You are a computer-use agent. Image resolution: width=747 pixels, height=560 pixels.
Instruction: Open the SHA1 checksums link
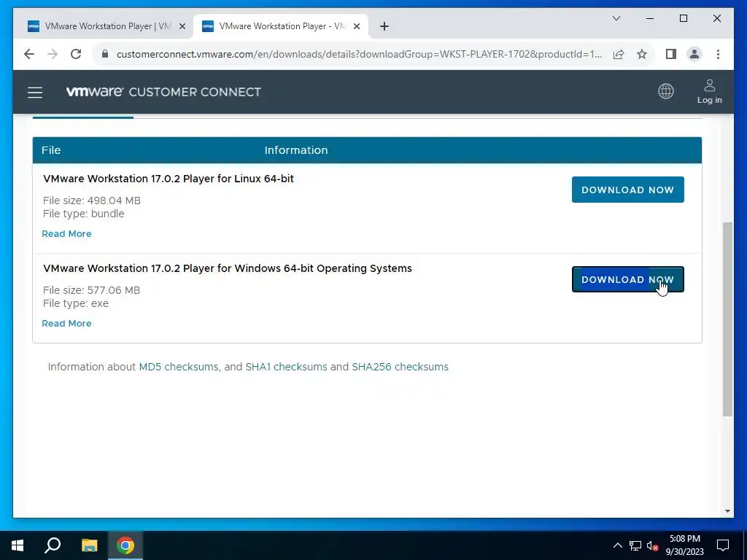(286, 367)
